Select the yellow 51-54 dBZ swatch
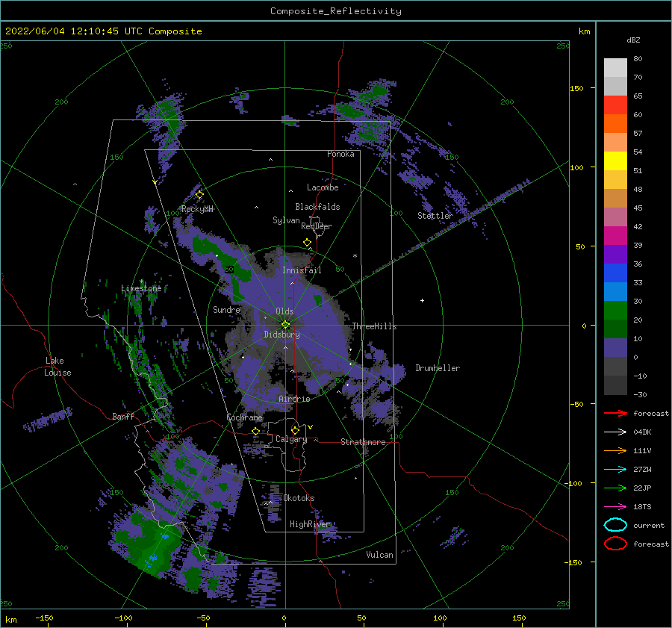 coord(615,161)
